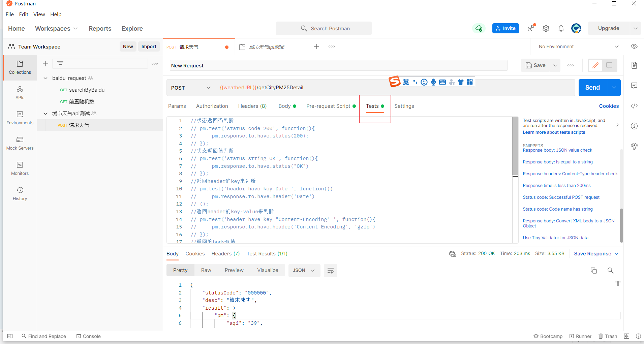Open the capture requests satellite icon
The height and width of the screenshot is (344, 644).
(531, 28)
